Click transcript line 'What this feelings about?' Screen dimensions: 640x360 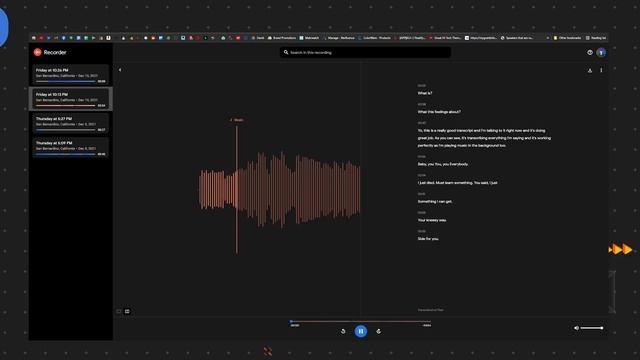439,112
